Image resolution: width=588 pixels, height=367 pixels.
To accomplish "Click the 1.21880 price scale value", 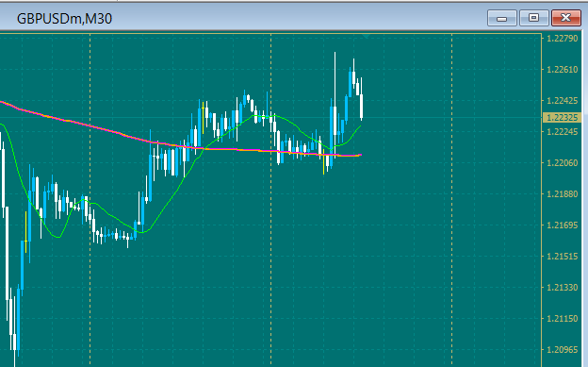I will pyautogui.click(x=563, y=194).
